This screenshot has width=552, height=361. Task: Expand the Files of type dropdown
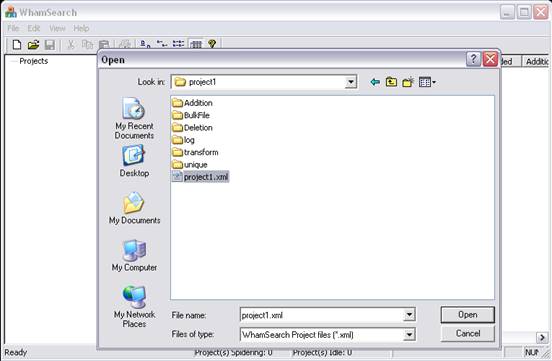point(409,334)
